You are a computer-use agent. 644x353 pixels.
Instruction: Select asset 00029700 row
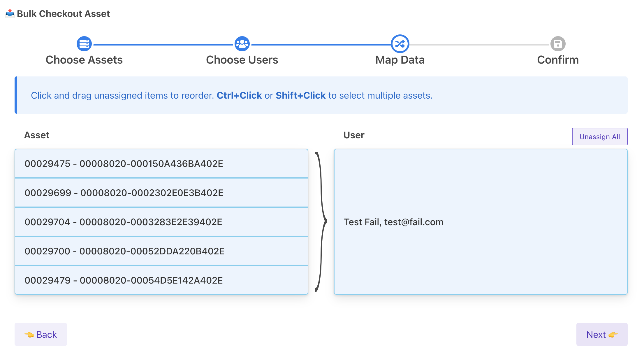[x=161, y=251]
